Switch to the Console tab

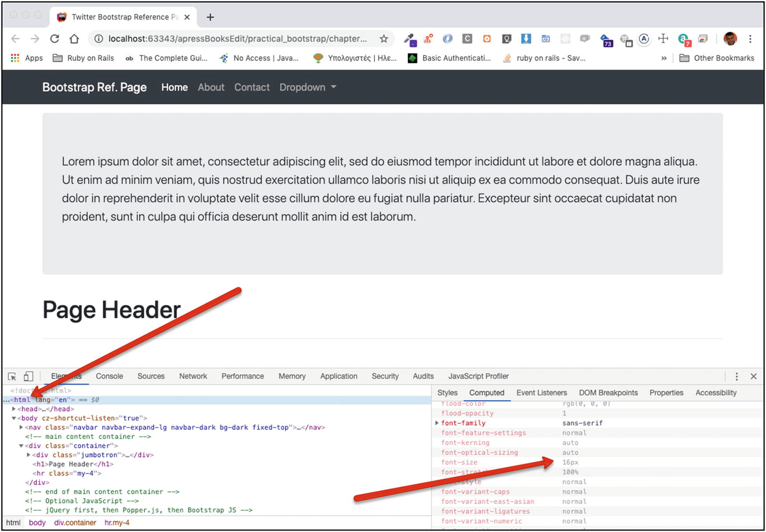pos(109,376)
